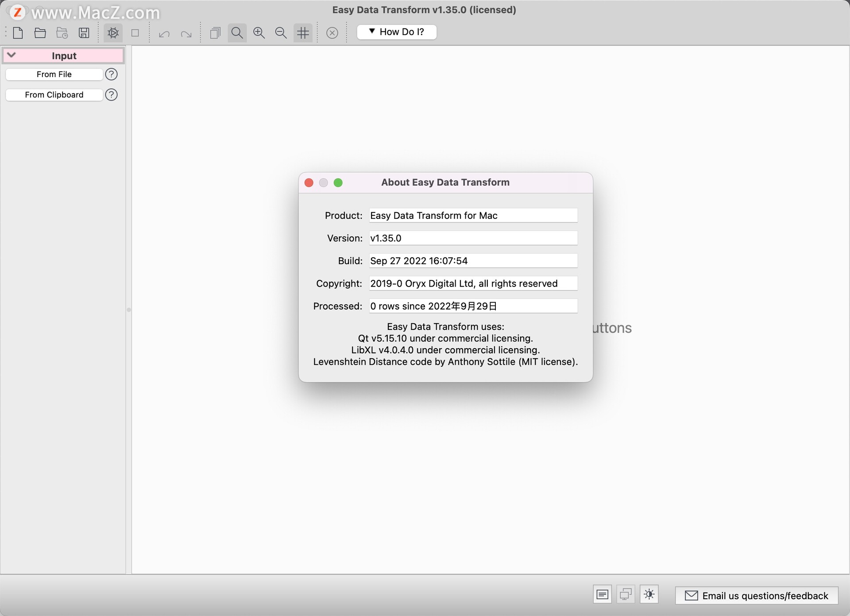Open help for From File

(x=112, y=74)
